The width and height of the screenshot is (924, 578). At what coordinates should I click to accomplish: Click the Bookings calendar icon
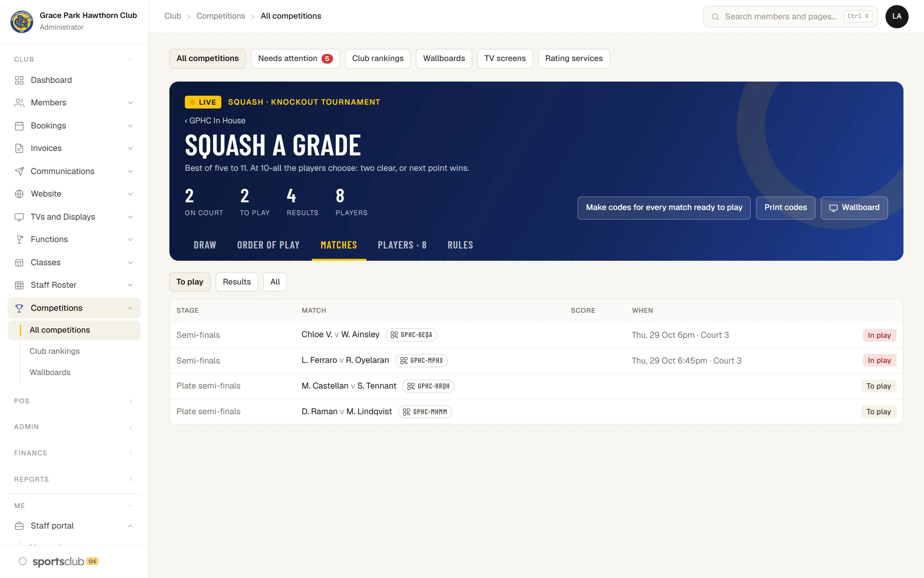(19, 125)
